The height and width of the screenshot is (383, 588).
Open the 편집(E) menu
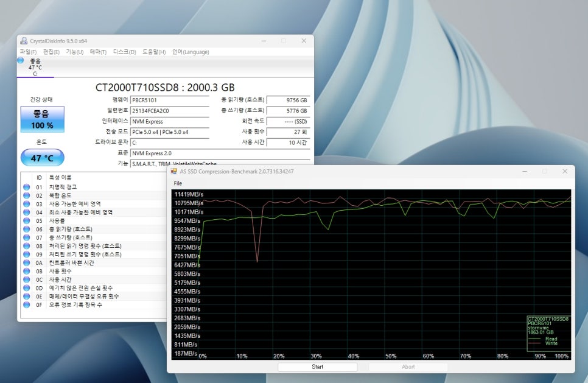pos(51,52)
